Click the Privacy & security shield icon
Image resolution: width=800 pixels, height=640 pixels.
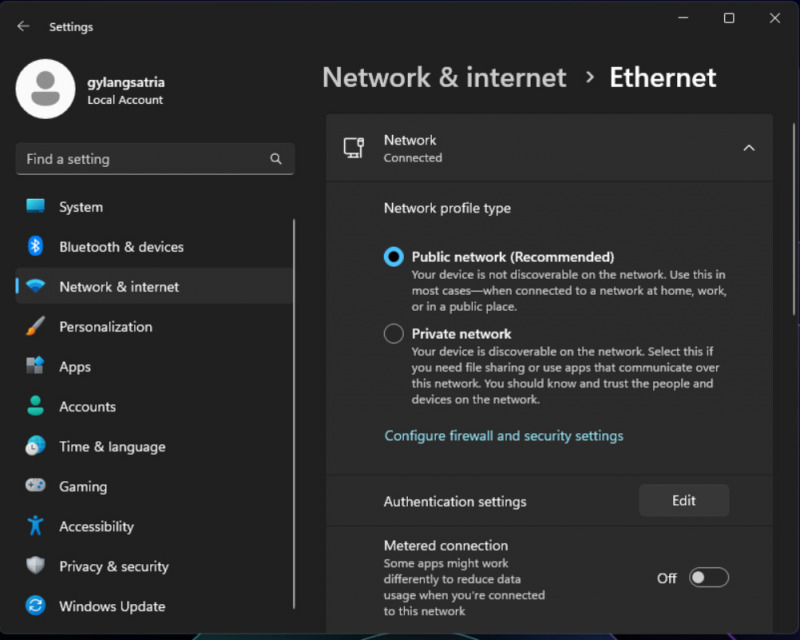(35, 565)
